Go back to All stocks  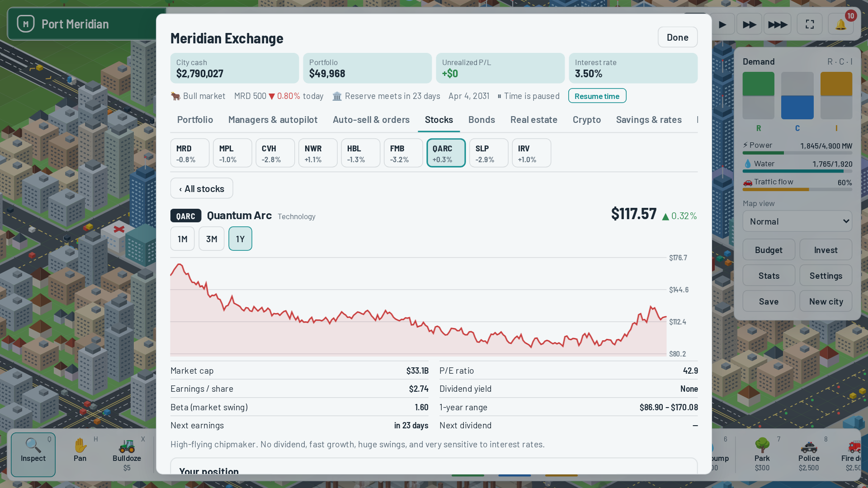[x=202, y=188]
